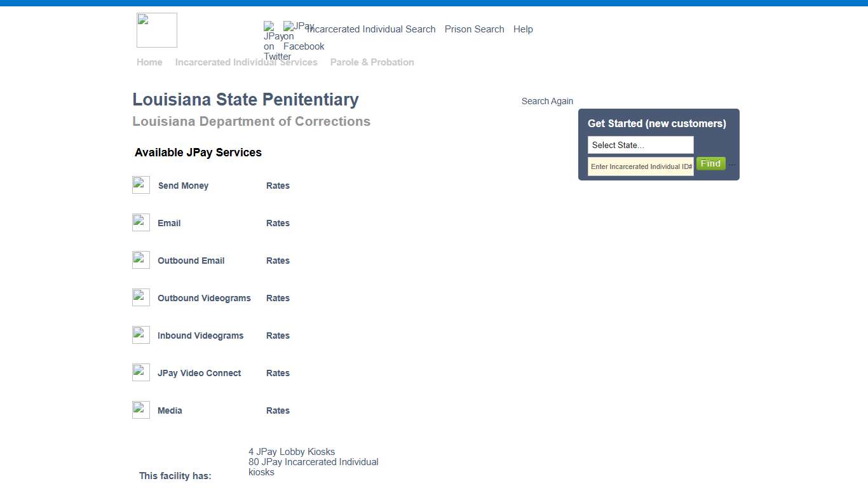Click the Email service icon
The image size is (868, 488).
point(140,222)
